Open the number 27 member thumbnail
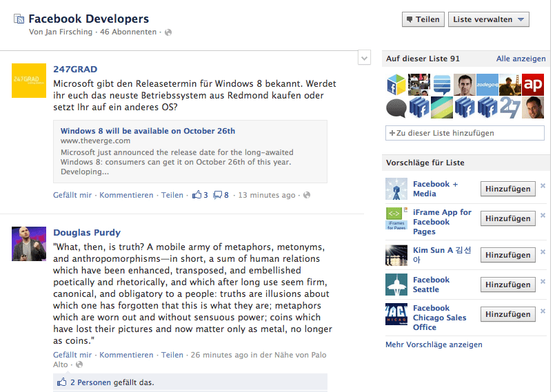555x392 pixels. (x=510, y=107)
